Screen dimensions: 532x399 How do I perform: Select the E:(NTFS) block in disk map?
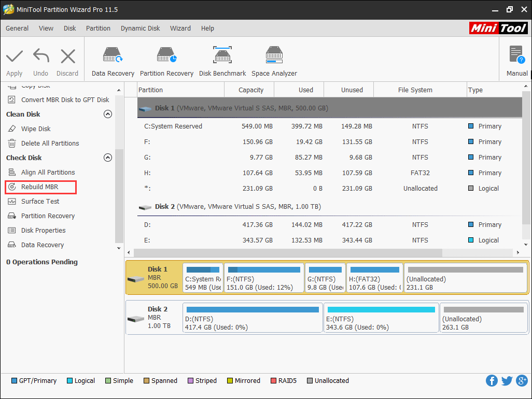pos(381,318)
